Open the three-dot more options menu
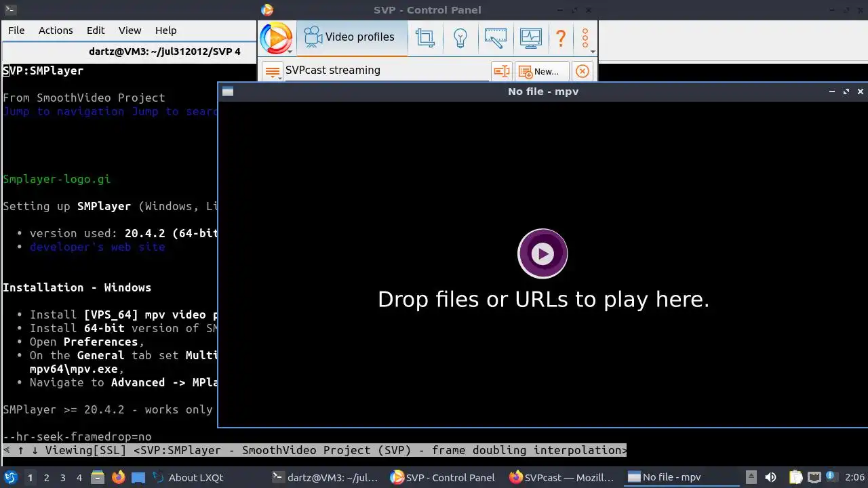Screen dimensions: 868x488 (x=585, y=37)
